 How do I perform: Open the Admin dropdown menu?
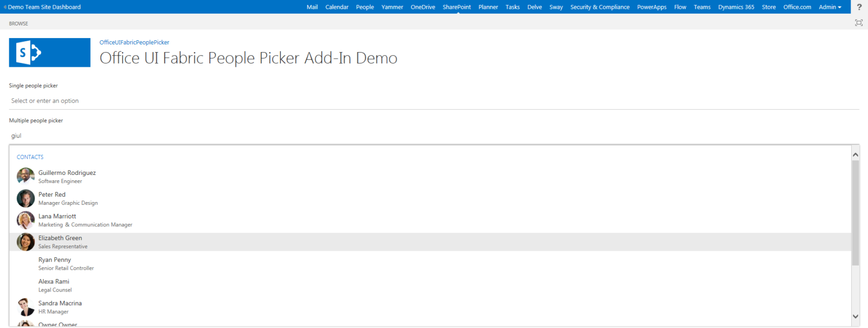pyautogui.click(x=830, y=7)
